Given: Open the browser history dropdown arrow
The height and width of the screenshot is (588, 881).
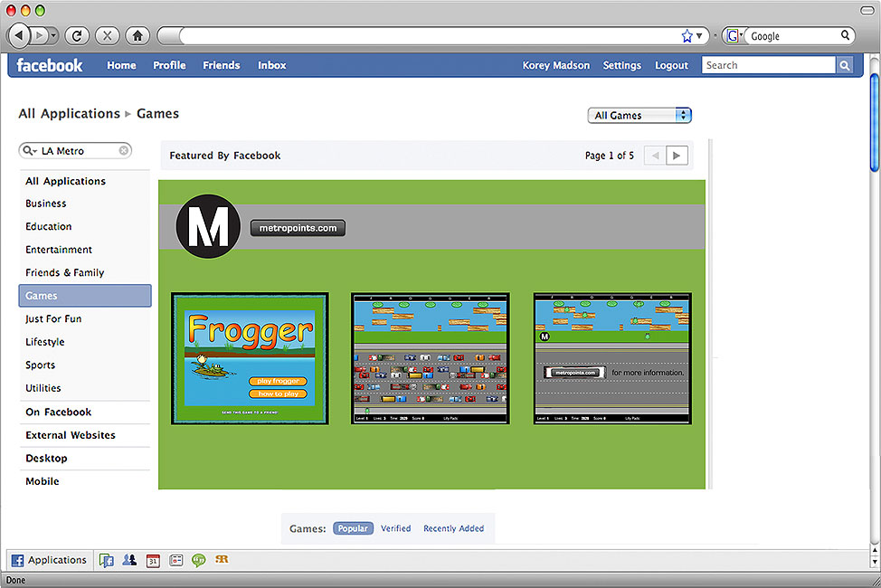Looking at the screenshot, I should click(53, 36).
